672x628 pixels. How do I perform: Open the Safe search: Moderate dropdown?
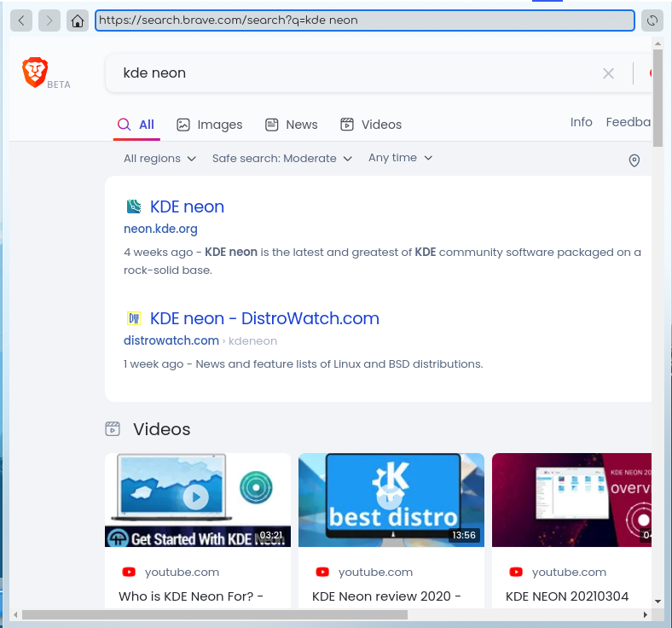282,159
